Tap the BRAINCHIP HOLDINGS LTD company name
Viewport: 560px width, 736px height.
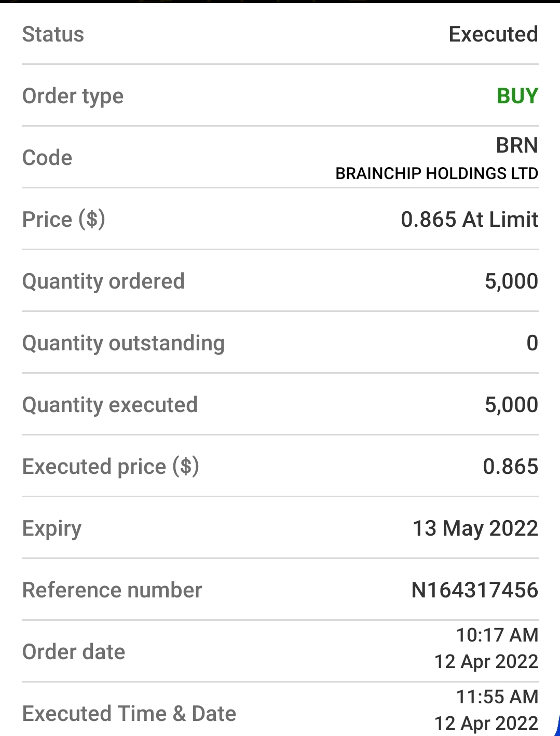click(x=436, y=173)
